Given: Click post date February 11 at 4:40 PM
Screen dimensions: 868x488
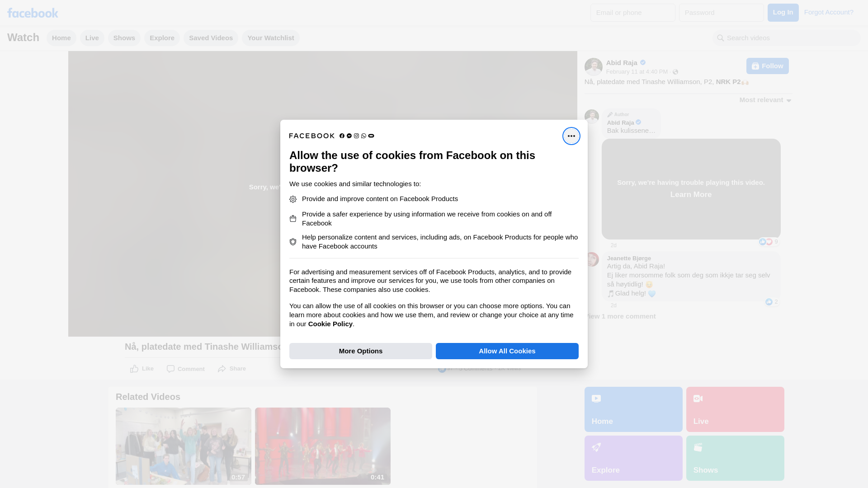Looking at the screenshot, I should tap(637, 72).
